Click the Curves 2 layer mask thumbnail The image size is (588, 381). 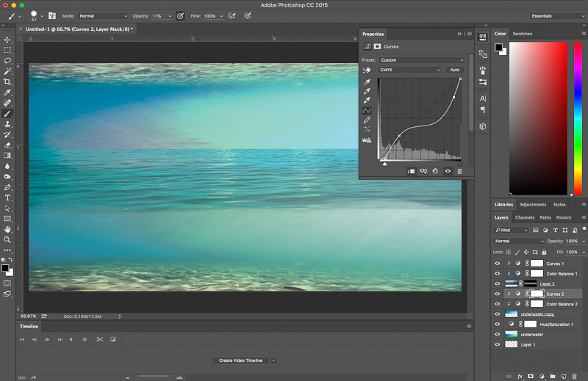(537, 294)
